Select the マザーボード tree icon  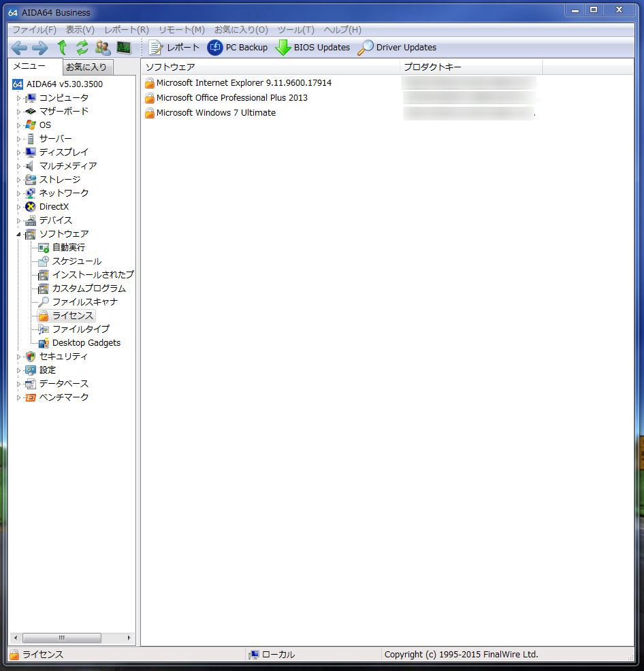31,111
